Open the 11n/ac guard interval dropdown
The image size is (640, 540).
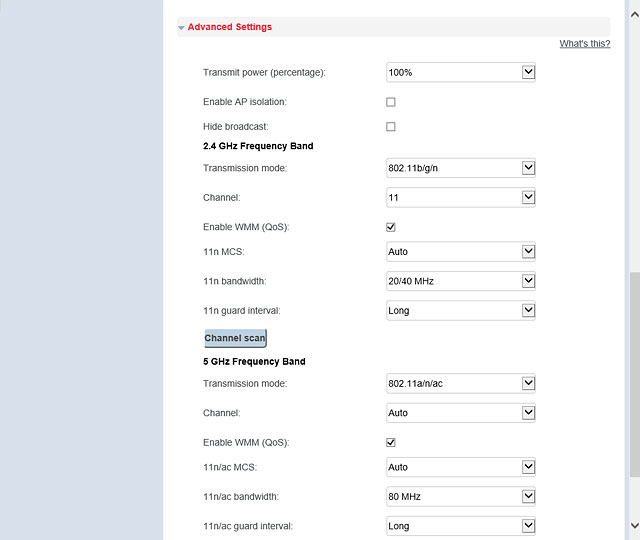coord(460,526)
